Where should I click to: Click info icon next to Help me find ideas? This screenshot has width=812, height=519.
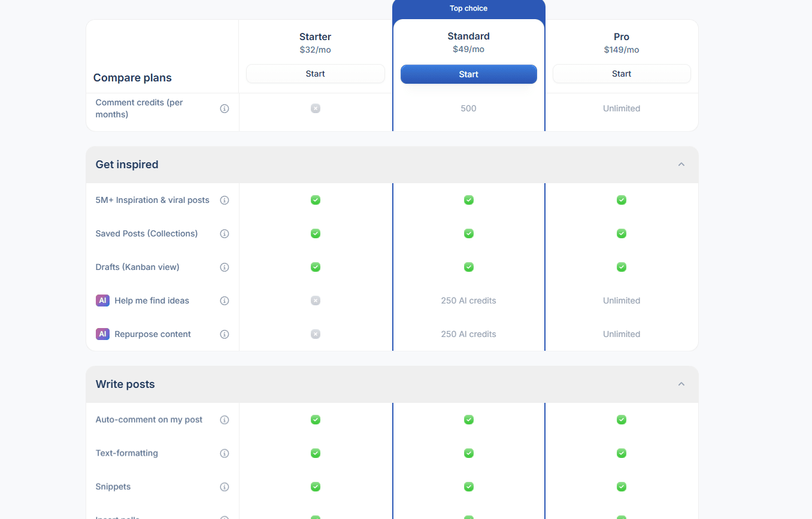(225, 301)
